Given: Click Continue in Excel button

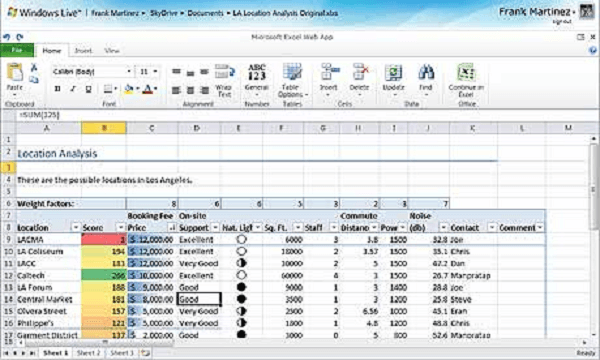Looking at the screenshot, I should point(466,80).
